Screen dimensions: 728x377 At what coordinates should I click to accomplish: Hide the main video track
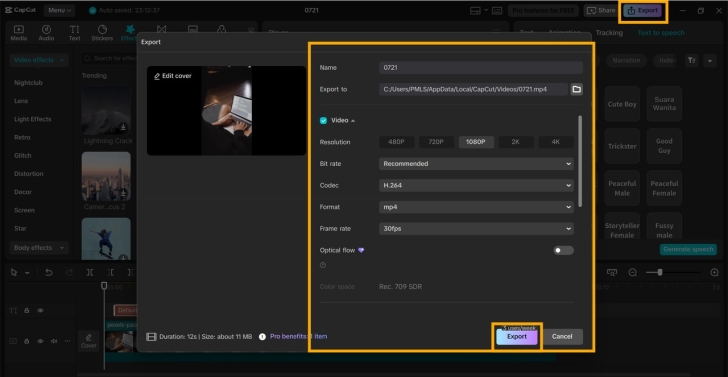[40, 341]
